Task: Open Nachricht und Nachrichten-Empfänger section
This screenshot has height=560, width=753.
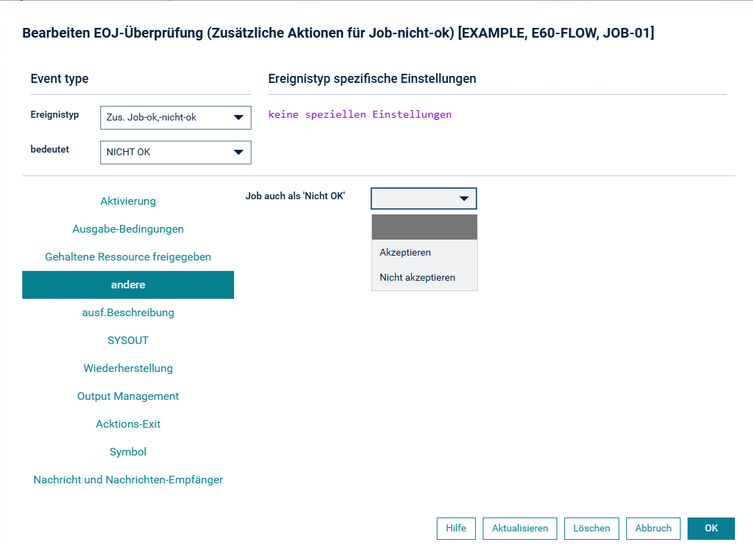Action: tap(128, 480)
